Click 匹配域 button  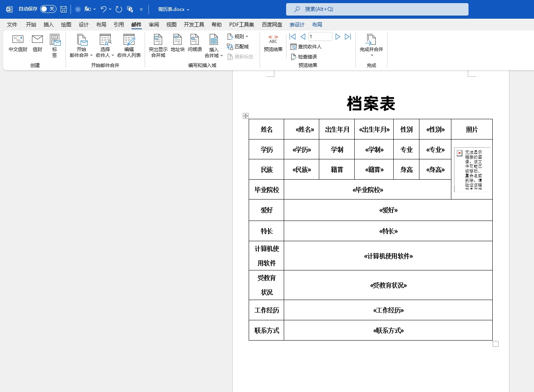coord(238,46)
